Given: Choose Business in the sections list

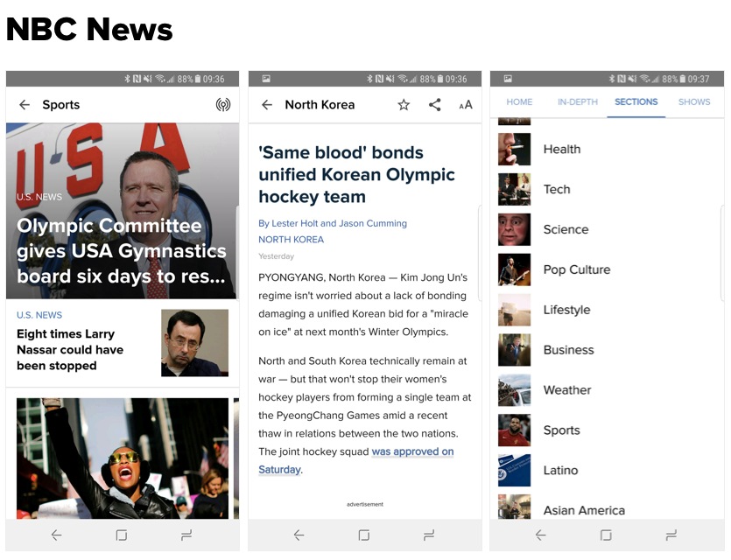Looking at the screenshot, I should pos(569,350).
